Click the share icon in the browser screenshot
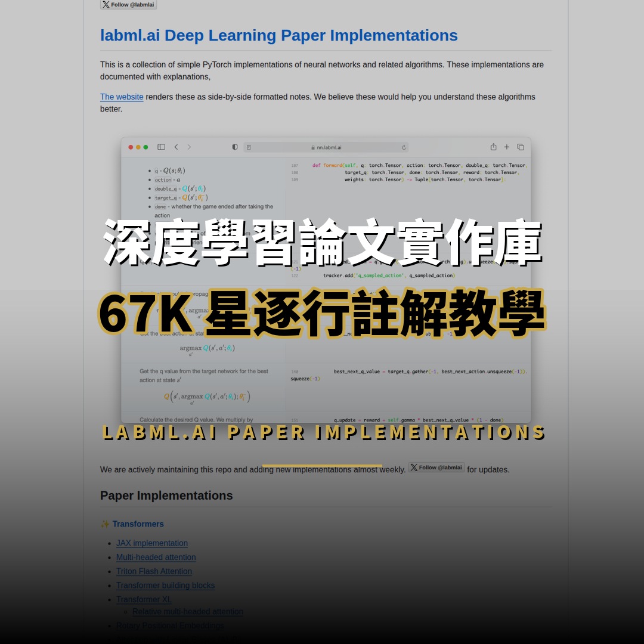Viewport: 644px width, 644px height. coord(493,147)
